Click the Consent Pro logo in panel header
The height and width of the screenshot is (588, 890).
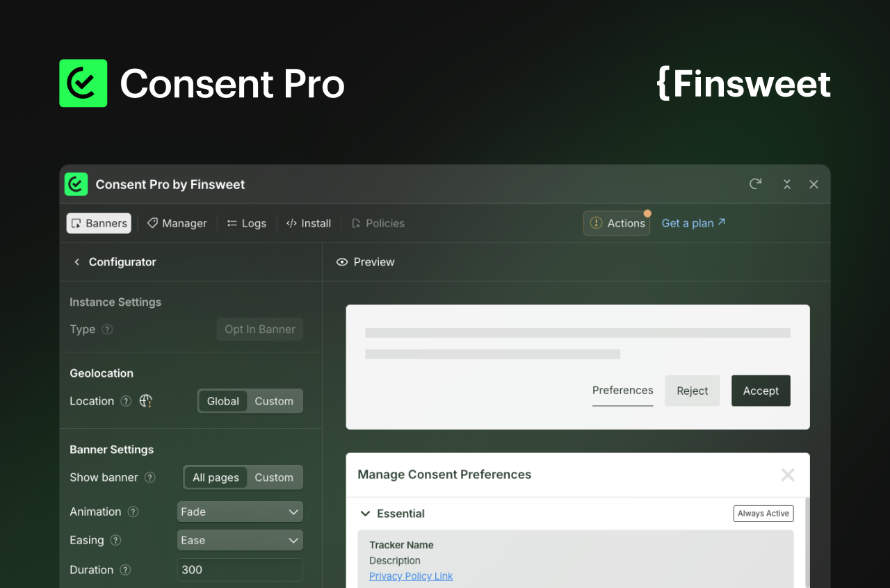pos(76,184)
